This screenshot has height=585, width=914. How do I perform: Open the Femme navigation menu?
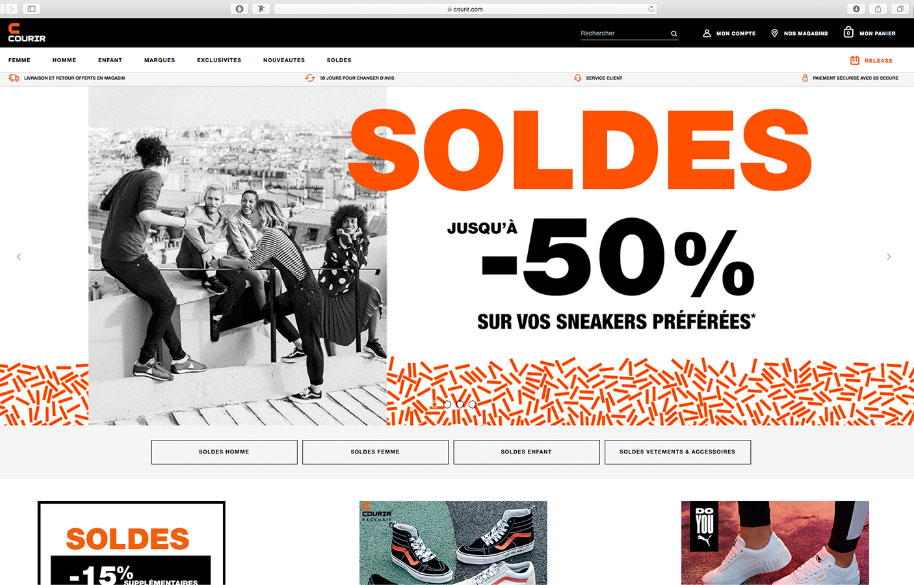click(x=19, y=60)
